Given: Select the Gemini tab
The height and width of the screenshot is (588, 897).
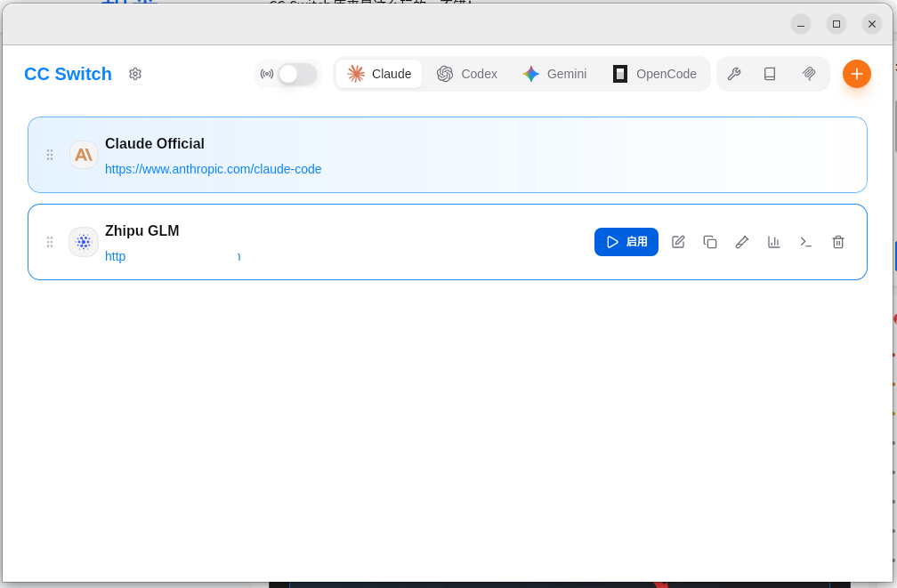Looking at the screenshot, I should 554,74.
